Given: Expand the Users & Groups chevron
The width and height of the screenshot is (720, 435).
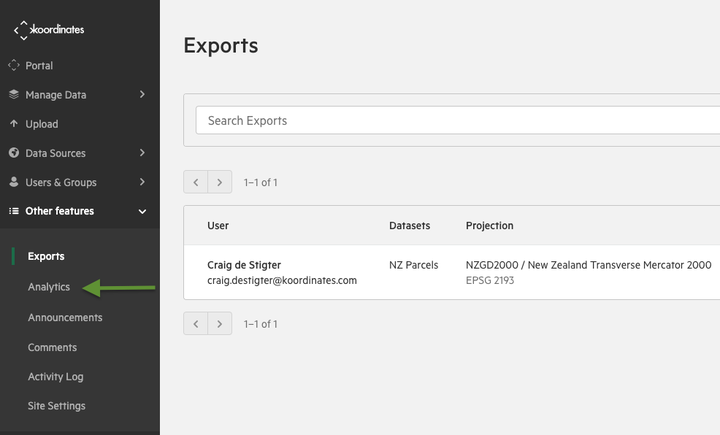Looking at the screenshot, I should pos(142,182).
